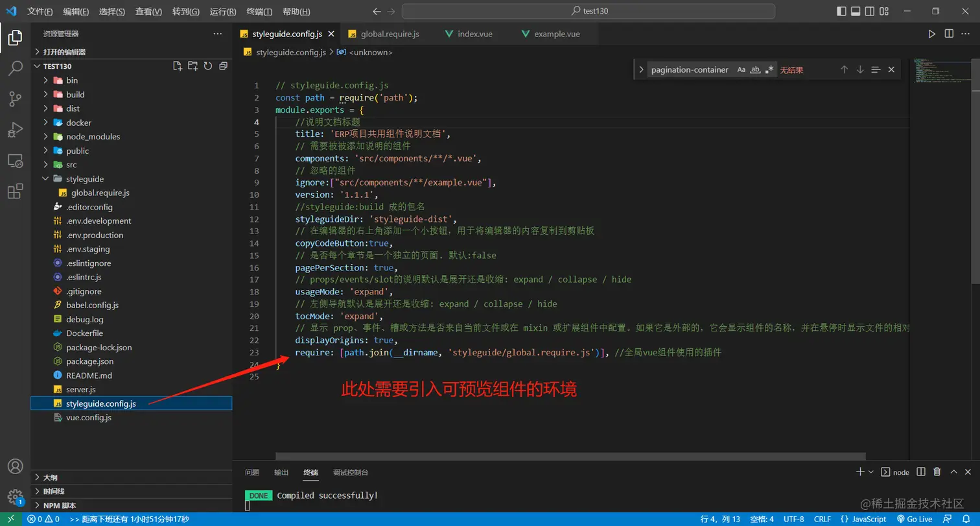This screenshot has width=980, height=526.
Task: Kill the terminal with trash icon
Action: (x=937, y=472)
